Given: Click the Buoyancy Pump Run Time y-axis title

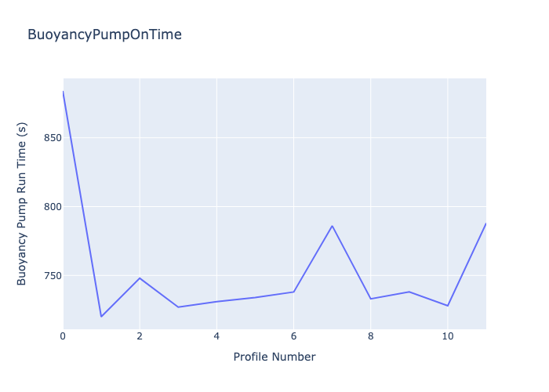Looking at the screenshot, I should pos(23,204).
